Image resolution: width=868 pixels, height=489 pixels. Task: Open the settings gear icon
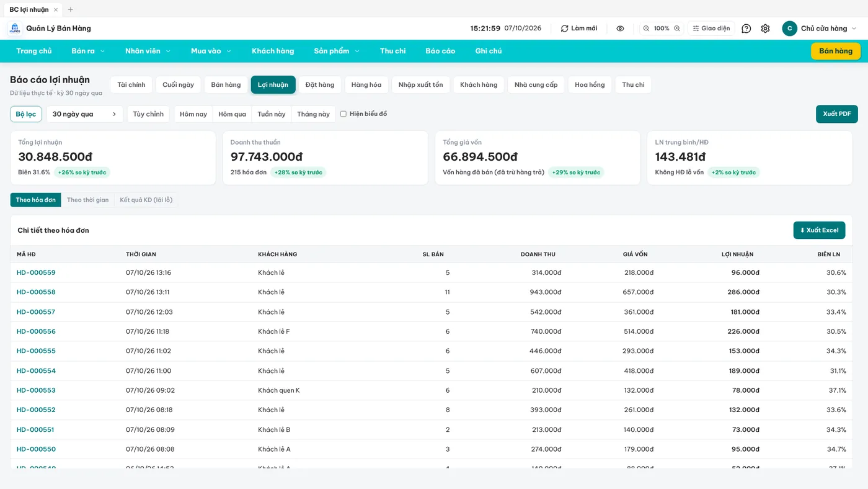pos(765,29)
